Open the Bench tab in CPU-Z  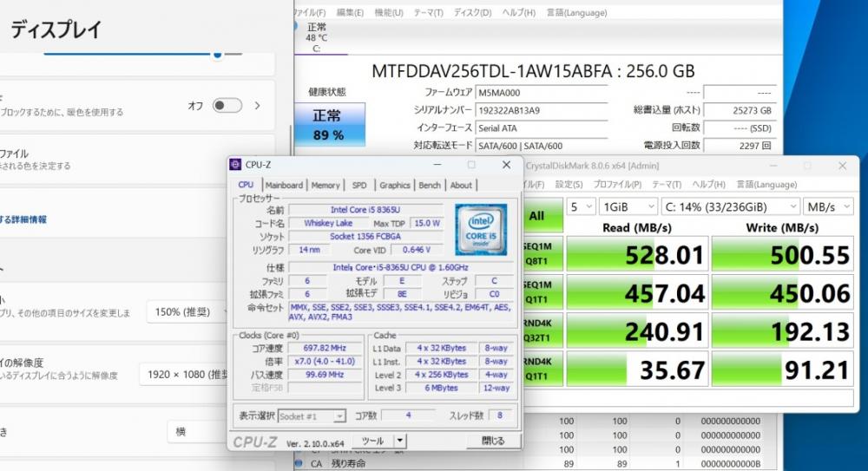point(430,185)
